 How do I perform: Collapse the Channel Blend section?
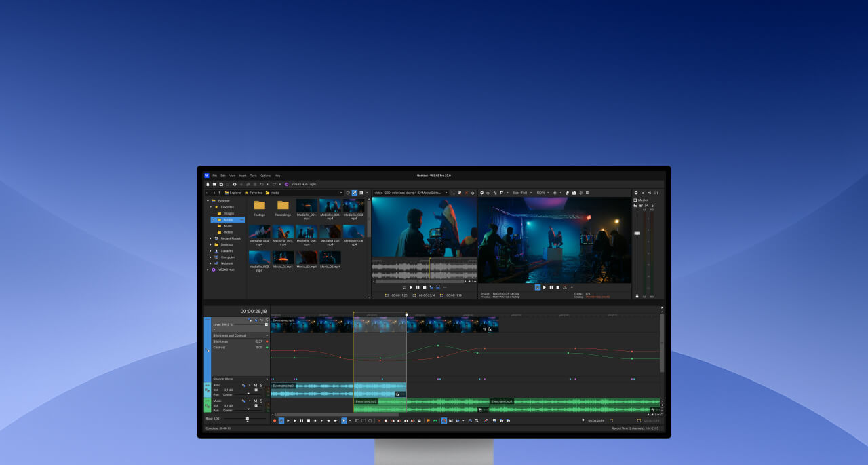coord(267,379)
